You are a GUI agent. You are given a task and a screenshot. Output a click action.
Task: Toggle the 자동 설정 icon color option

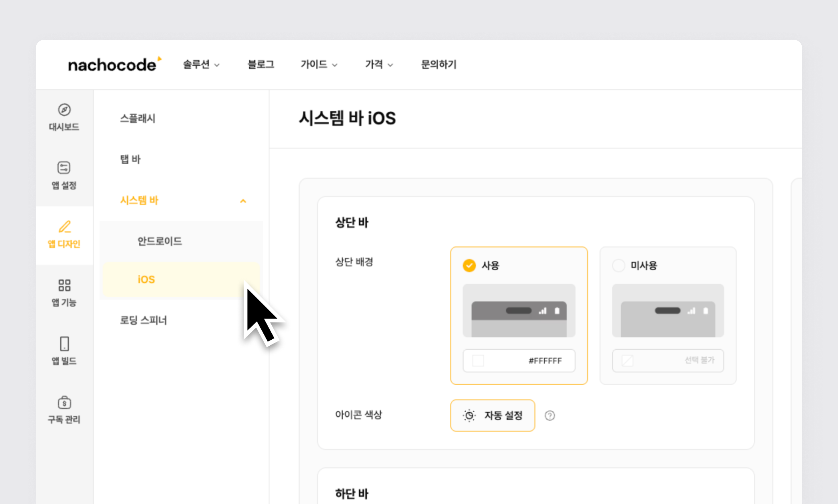[492, 415]
